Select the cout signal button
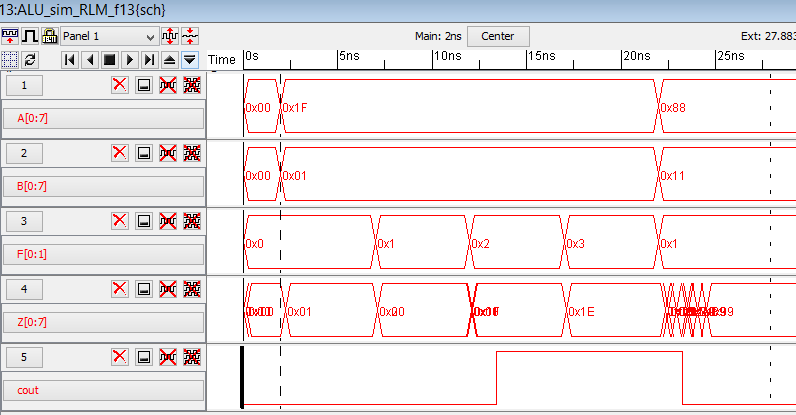The image size is (796, 415). [104, 391]
